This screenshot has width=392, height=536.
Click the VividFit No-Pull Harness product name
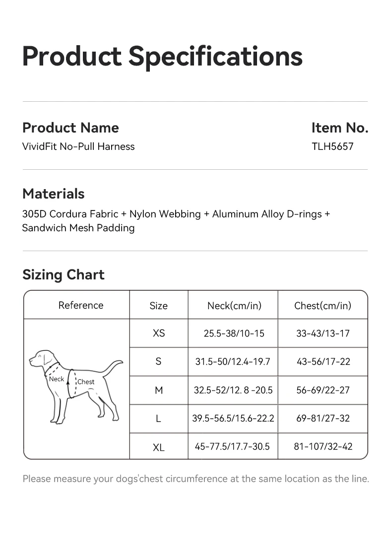tap(78, 146)
